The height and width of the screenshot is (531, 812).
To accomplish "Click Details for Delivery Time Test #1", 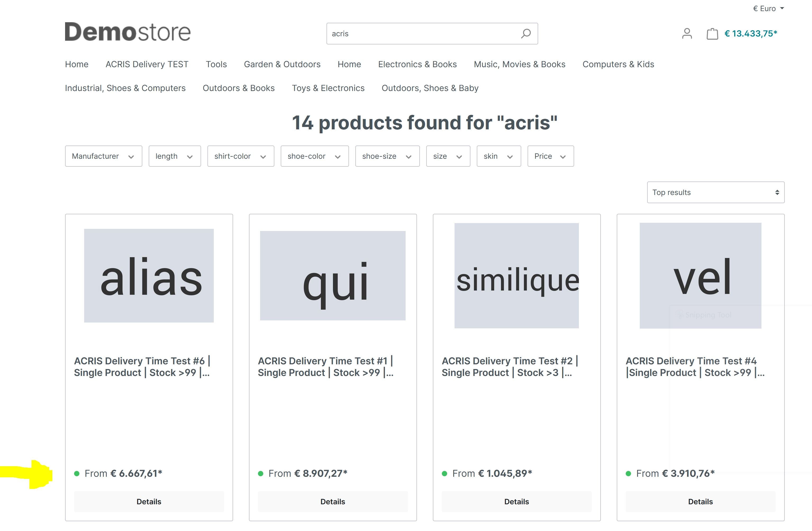I will 333,502.
